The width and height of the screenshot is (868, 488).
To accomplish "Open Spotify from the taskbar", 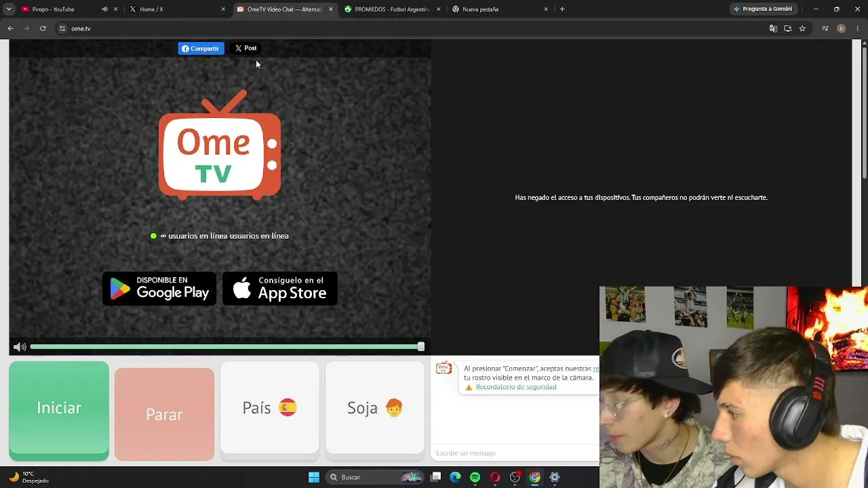I will pyautogui.click(x=475, y=477).
